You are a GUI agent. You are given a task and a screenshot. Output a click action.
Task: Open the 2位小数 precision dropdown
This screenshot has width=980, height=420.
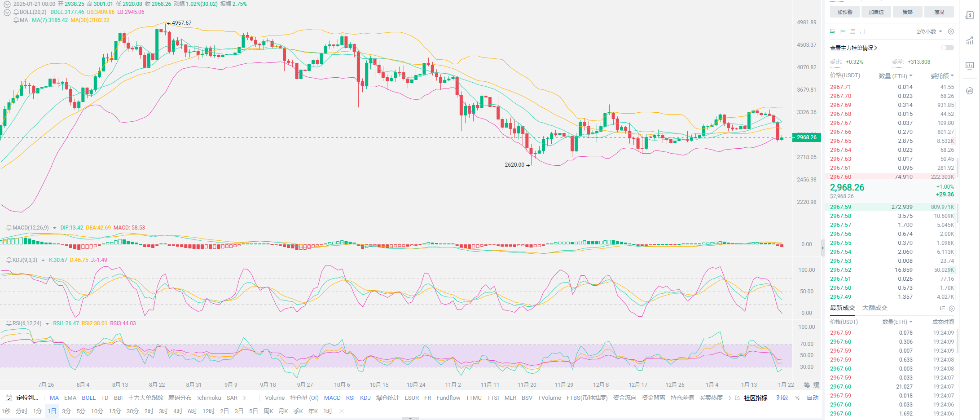tap(929, 31)
